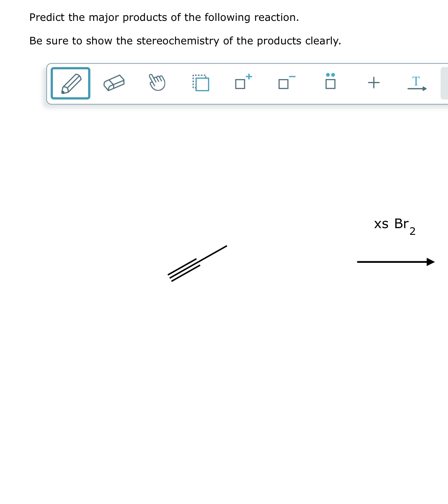Select the negative charge tool
This screenshot has height=504, width=448.
284,84
